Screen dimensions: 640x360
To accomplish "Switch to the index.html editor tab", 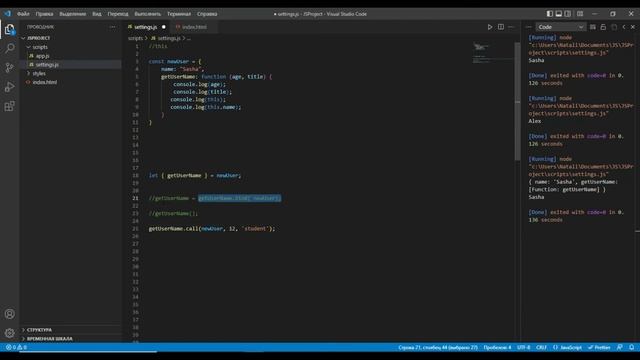I will pyautogui.click(x=194, y=27).
